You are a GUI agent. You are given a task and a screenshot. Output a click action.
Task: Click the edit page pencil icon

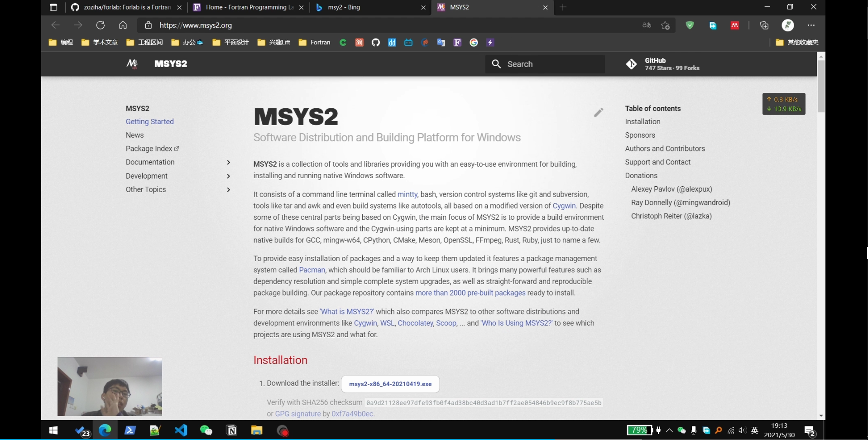coord(599,112)
